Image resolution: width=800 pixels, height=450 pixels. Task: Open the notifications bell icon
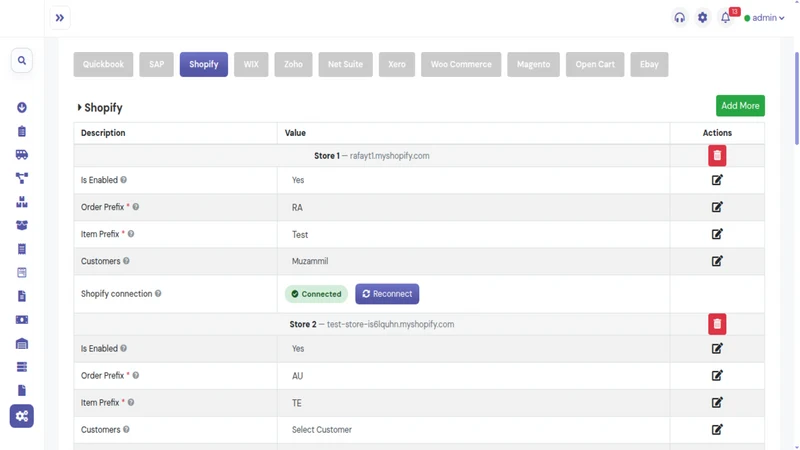click(725, 17)
